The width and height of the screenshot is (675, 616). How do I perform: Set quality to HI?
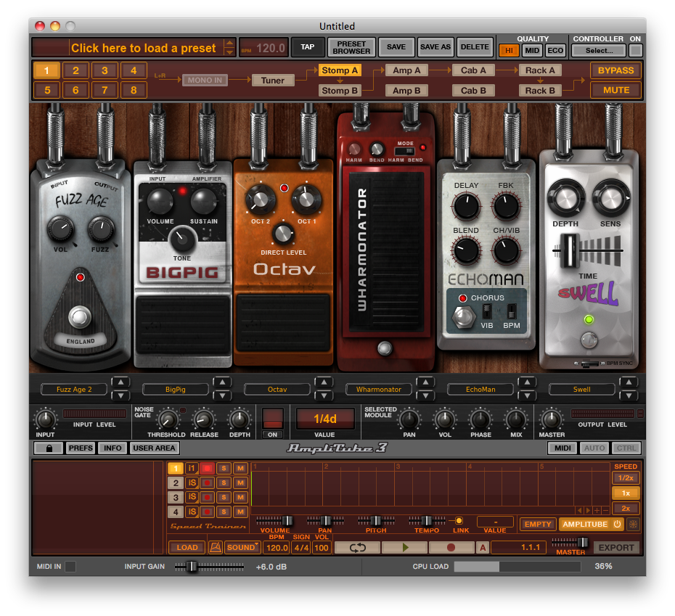pos(509,50)
